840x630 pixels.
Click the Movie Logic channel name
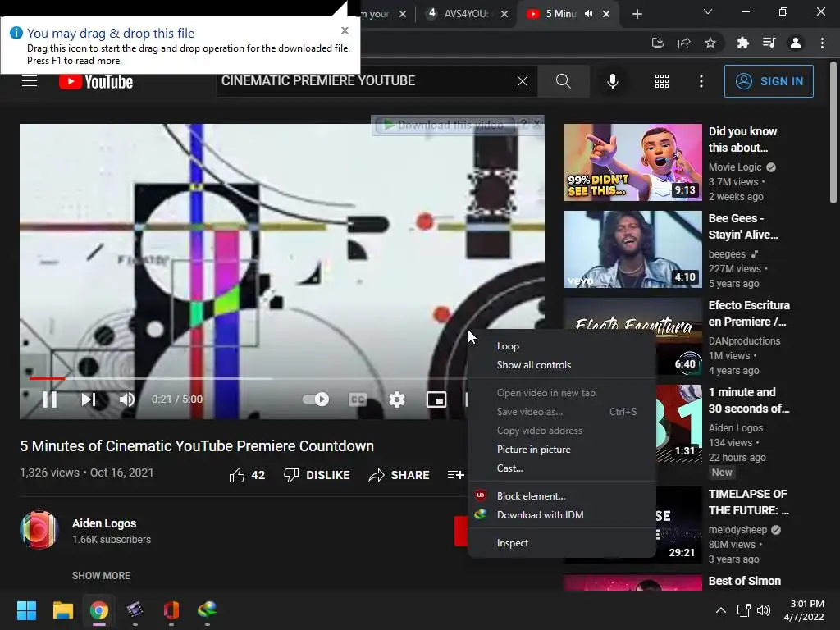pos(735,167)
